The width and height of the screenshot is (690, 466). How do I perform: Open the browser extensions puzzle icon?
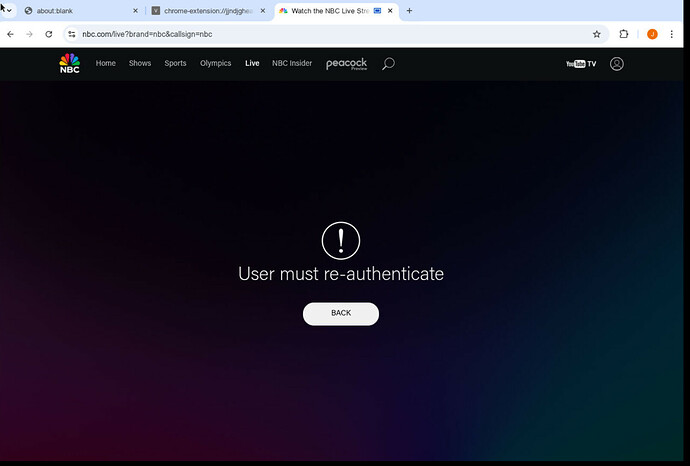(625, 33)
